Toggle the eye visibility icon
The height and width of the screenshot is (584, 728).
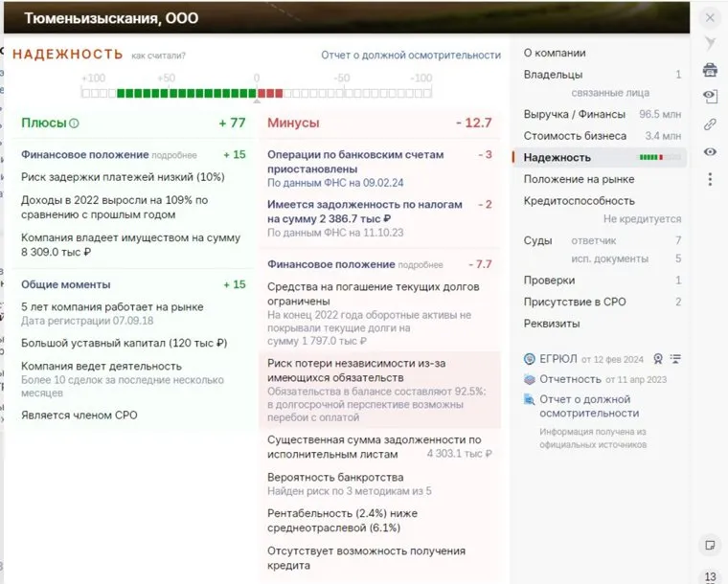pos(710,152)
